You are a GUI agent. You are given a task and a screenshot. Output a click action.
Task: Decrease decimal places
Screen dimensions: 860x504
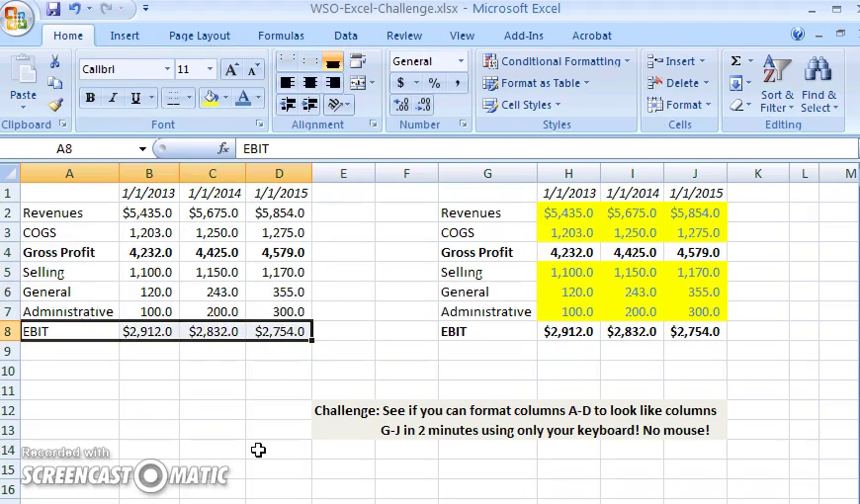click(x=424, y=105)
